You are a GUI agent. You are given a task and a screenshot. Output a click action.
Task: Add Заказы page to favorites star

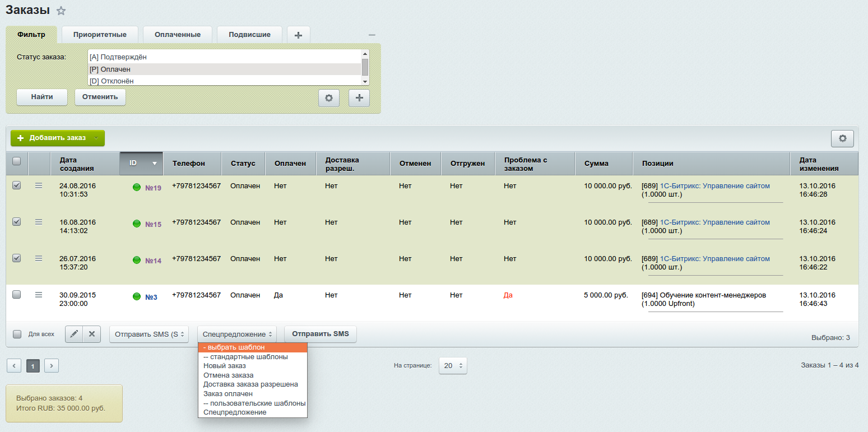(61, 11)
